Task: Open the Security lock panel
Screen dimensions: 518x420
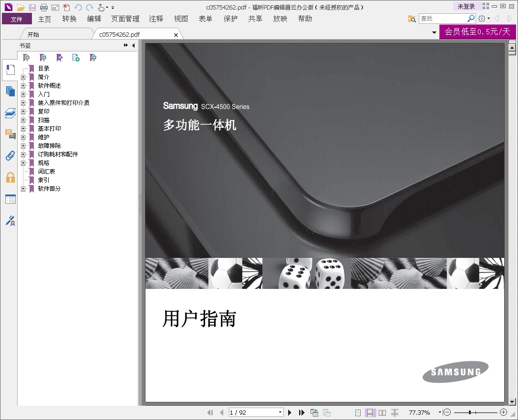Action: [10, 177]
